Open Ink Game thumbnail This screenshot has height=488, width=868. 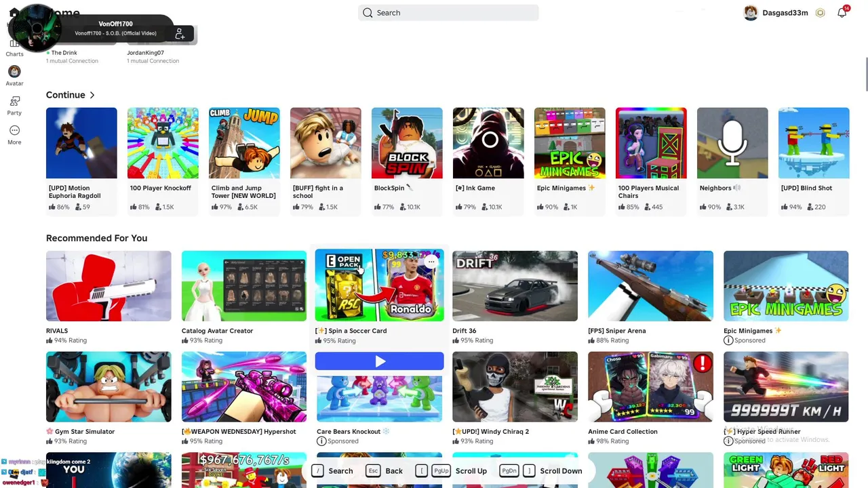pyautogui.click(x=488, y=143)
